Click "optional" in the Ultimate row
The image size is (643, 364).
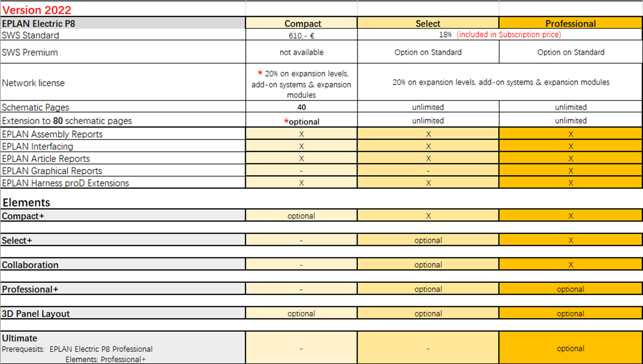(x=570, y=348)
